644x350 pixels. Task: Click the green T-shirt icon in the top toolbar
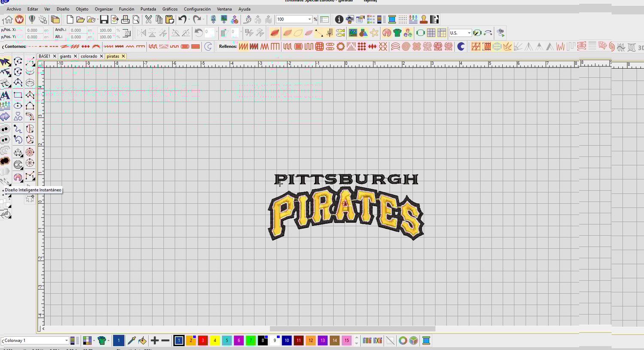coord(397,33)
